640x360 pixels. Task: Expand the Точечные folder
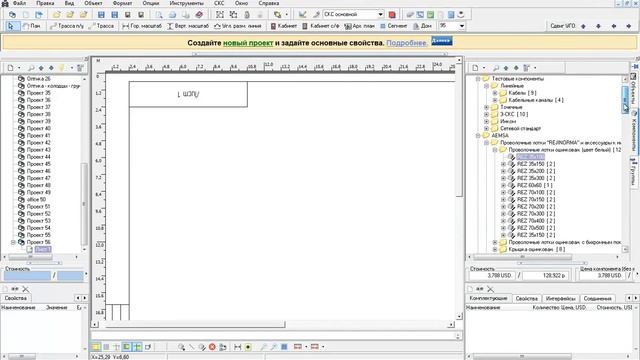[487, 107]
